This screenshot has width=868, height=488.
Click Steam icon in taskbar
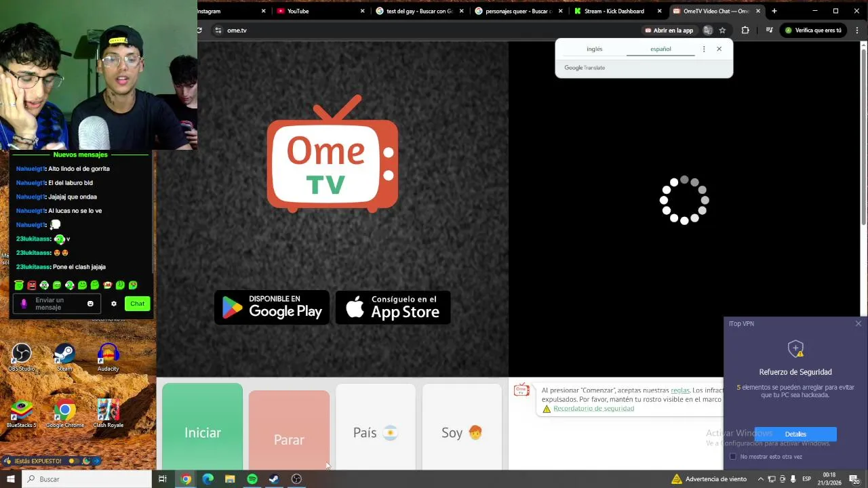click(274, 479)
